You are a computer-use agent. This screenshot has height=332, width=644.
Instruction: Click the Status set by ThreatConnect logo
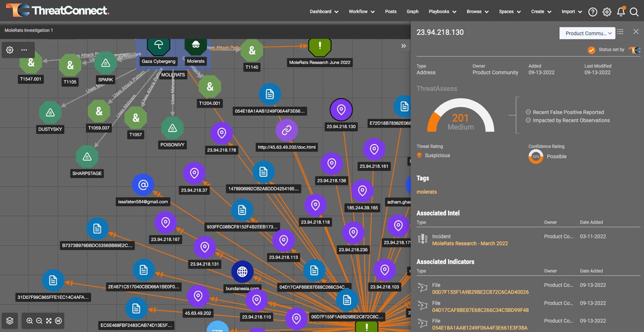(635, 50)
